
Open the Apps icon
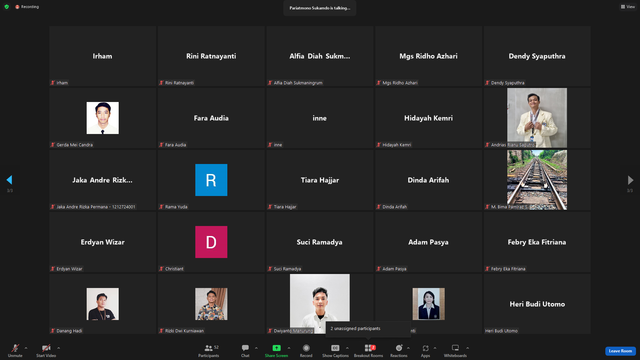coord(425,348)
